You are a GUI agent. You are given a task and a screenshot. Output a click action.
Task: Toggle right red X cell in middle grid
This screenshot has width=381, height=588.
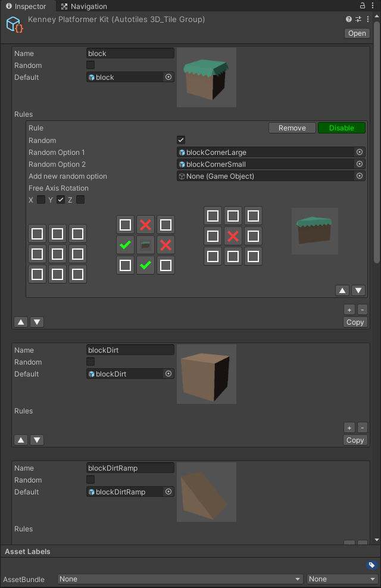[165, 245]
